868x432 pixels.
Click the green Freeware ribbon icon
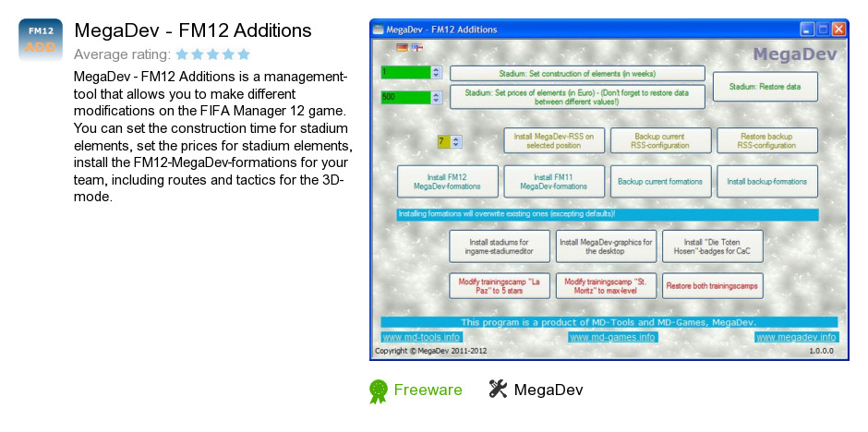(378, 391)
